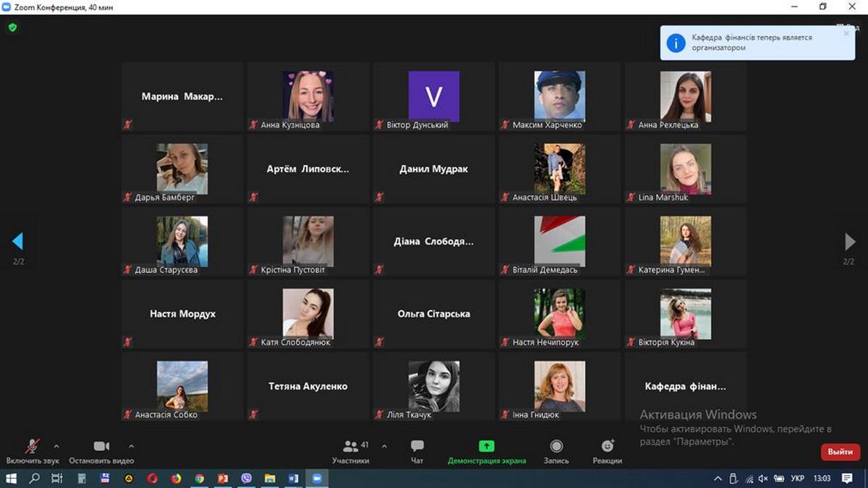868x488 pixels.
Task: Click green encryption shield icon
Action: (x=12, y=28)
